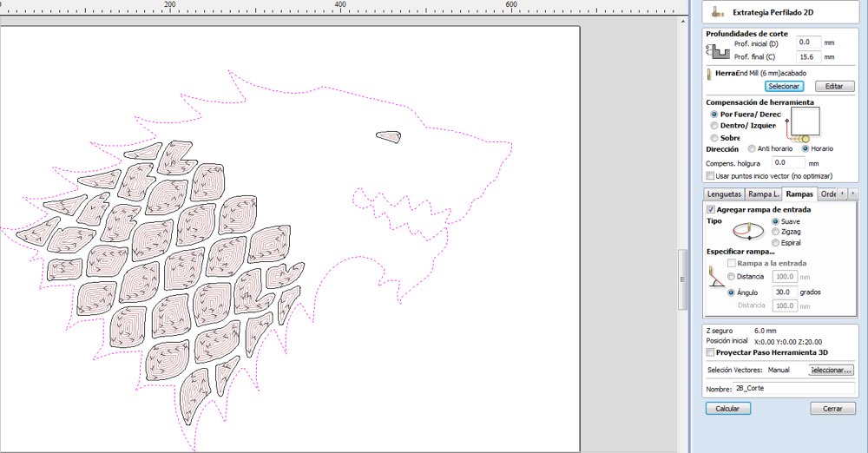Viewport: 868px width, 453px height.
Task: Select Suave ramp type
Action: click(775, 221)
